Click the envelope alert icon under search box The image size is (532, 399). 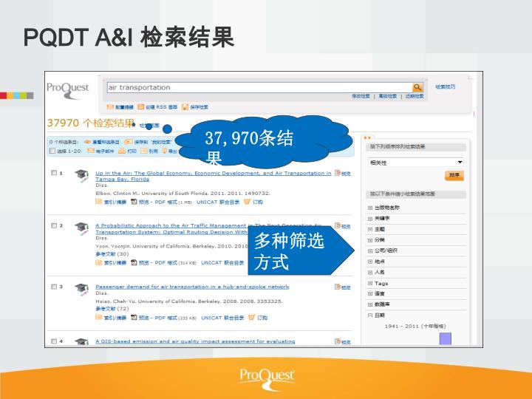[x=110, y=107]
